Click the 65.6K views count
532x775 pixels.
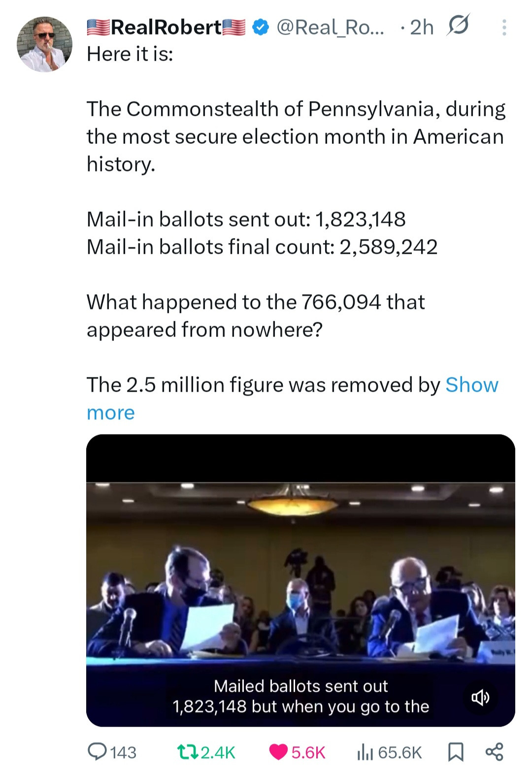(400, 752)
